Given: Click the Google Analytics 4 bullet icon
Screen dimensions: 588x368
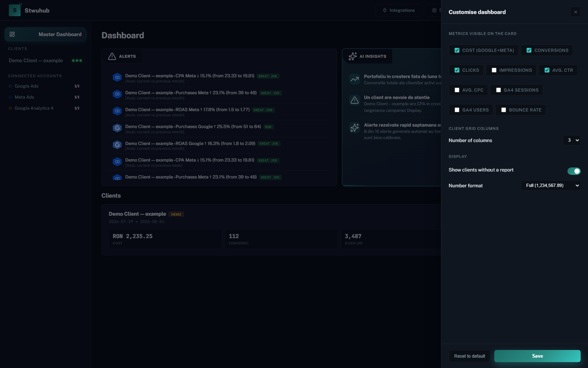Looking at the screenshot, I should point(10,108).
